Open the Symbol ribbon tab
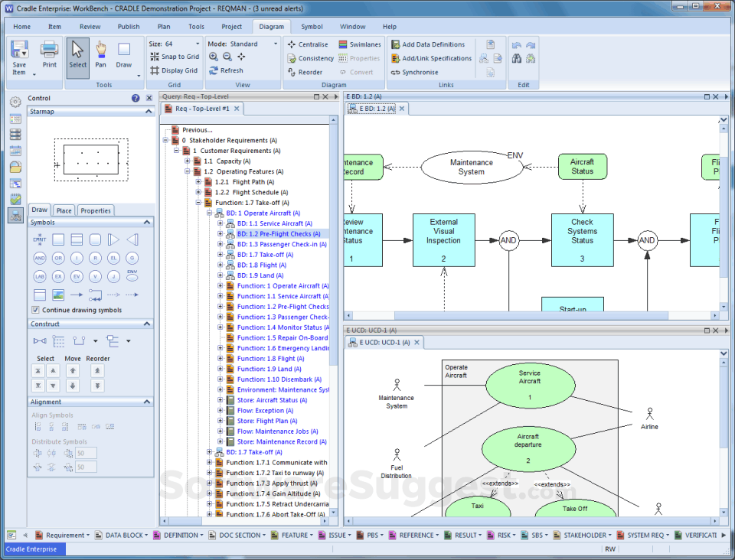The height and width of the screenshot is (560, 735). [312, 27]
